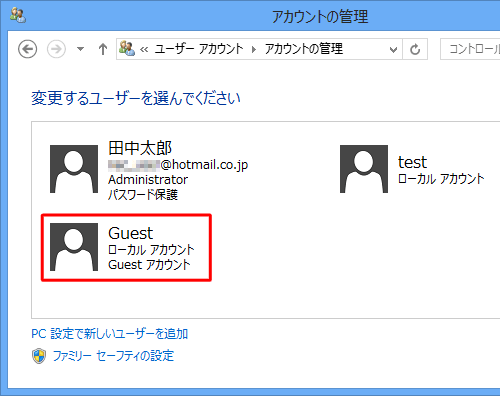
Task: Click the user accounts icon in address bar
Action: tap(127, 49)
